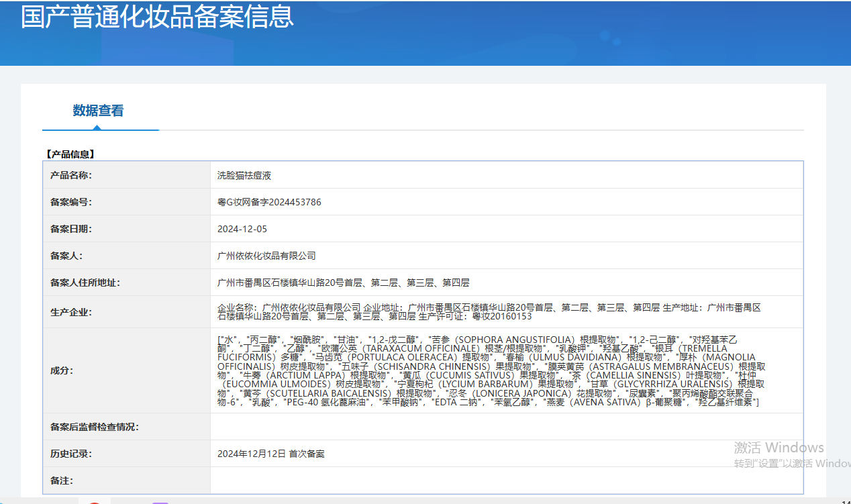
Task: Click the empty 备注 value cell
Action: click(506, 481)
